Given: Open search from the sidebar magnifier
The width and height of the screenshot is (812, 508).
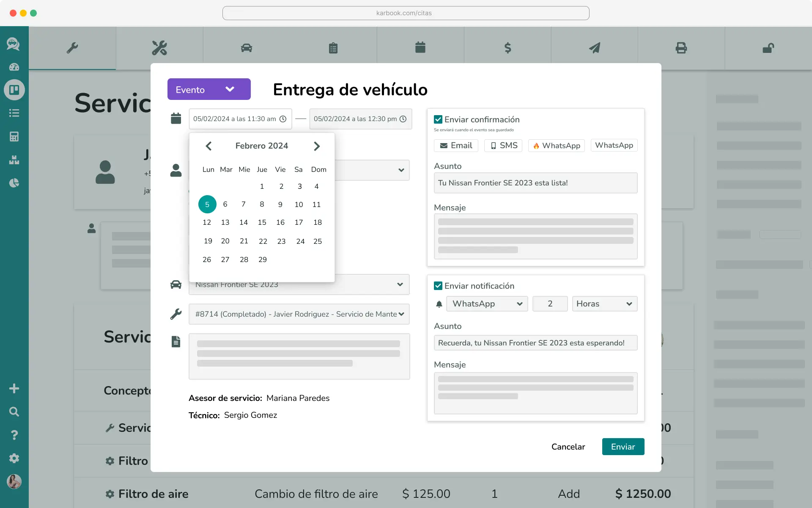Looking at the screenshot, I should click(x=14, y=411).
